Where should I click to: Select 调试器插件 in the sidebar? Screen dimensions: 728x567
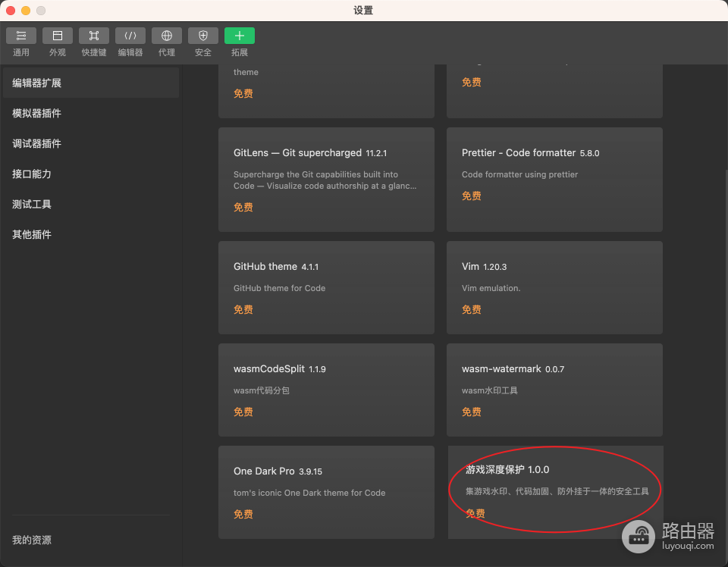91,143
